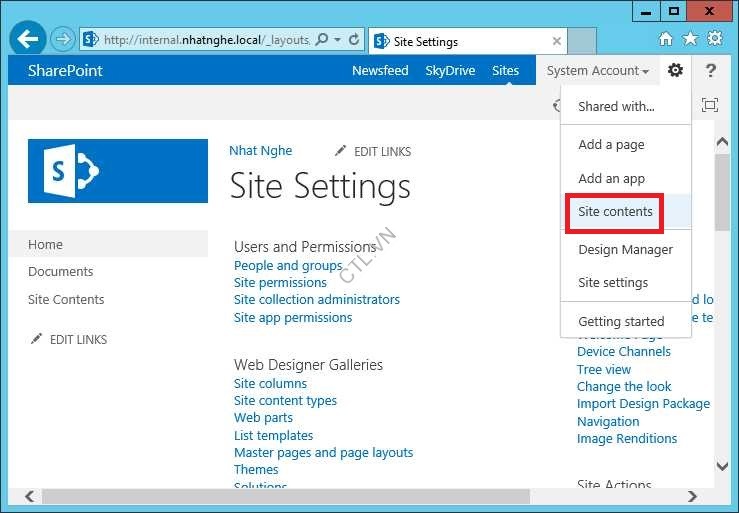
Task: Open Site permissions link
Action: 280,282
